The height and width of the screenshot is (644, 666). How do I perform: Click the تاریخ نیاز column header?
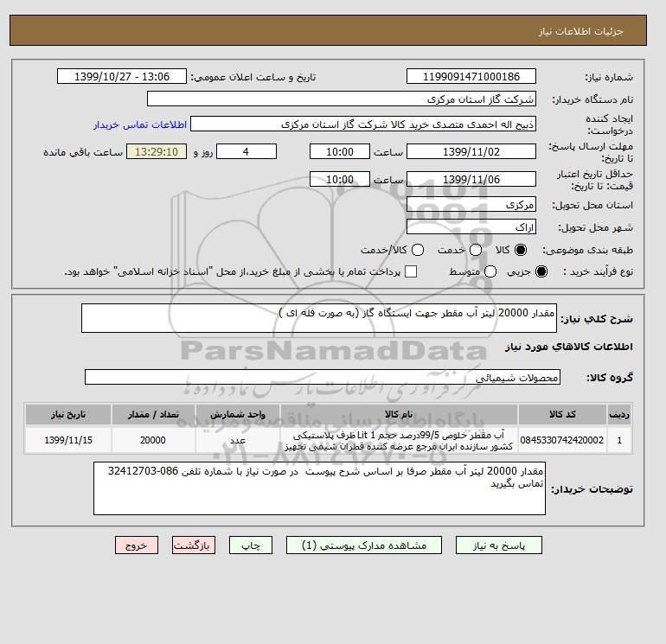(68, 414)
